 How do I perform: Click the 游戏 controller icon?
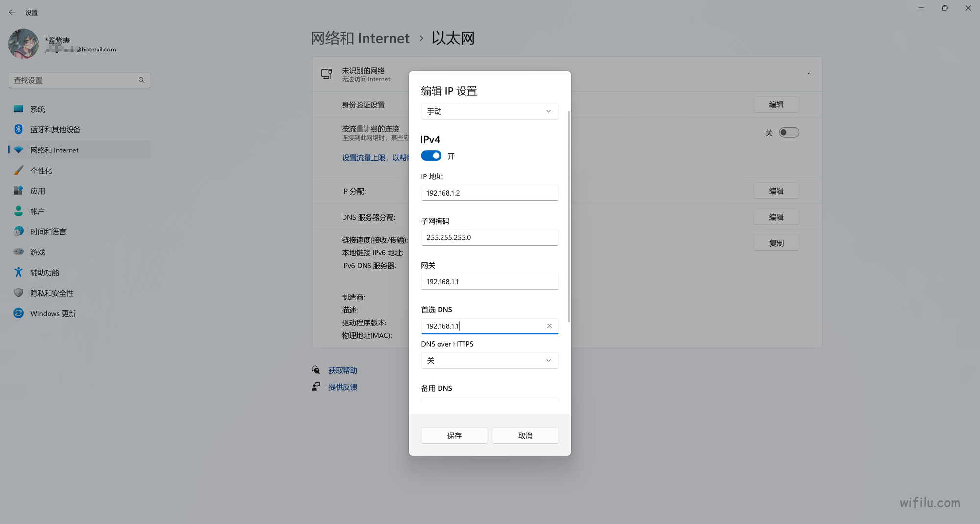coord(19,251)
